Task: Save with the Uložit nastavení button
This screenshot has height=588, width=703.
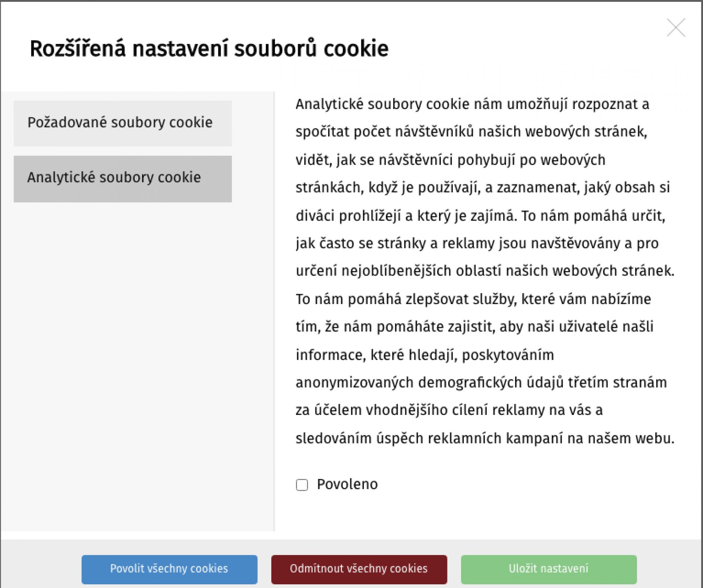Action: pyautogui.click(x=548, y=569)
